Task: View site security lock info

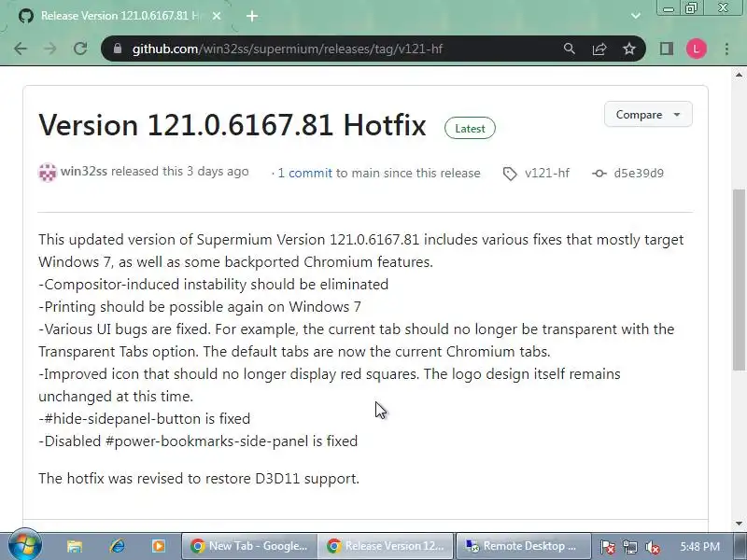Action: click(118, 49)
